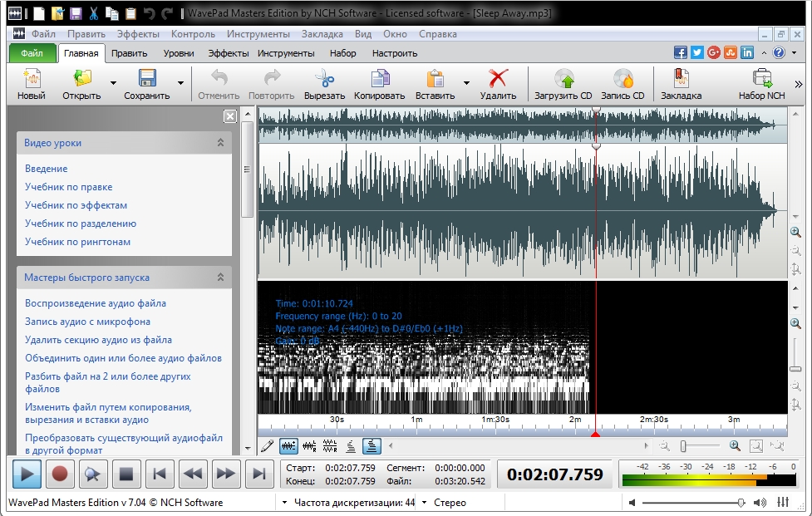The image size is (812, 516).
Task: Click the Play button
Action: (x=27, y=474)
